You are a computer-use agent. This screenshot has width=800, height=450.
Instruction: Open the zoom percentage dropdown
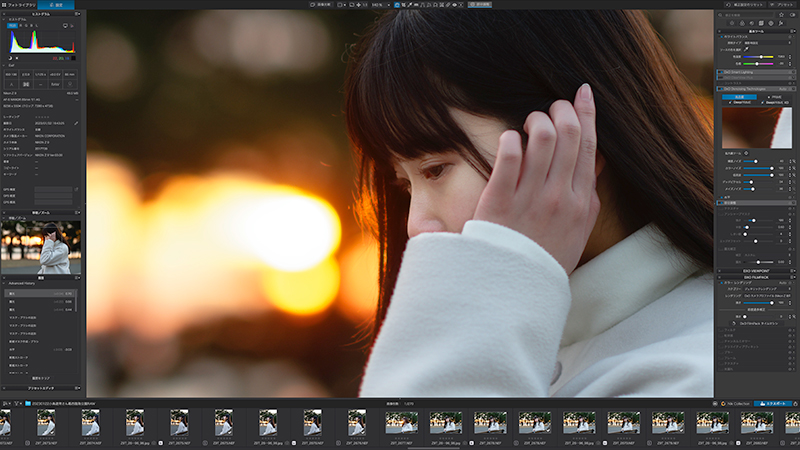(x=381, y=5)
